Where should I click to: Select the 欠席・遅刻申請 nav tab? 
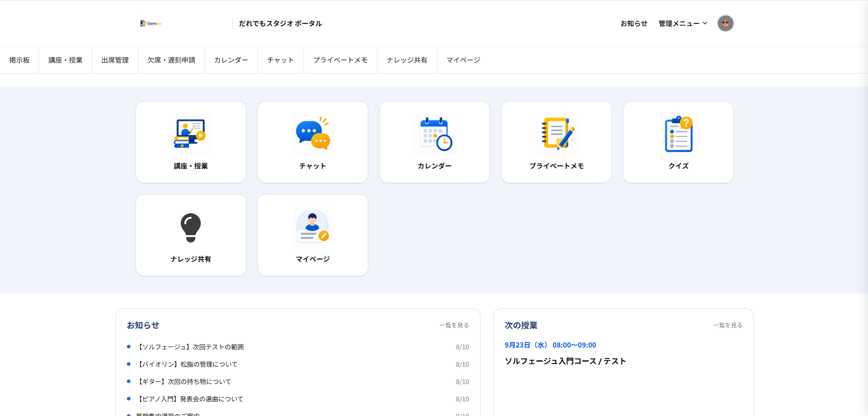click(171, 60)
